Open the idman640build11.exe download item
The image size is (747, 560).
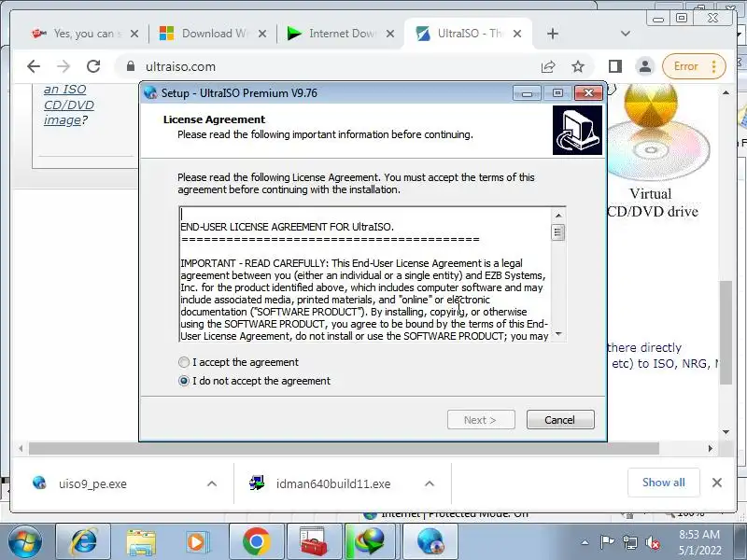(333, 483)
